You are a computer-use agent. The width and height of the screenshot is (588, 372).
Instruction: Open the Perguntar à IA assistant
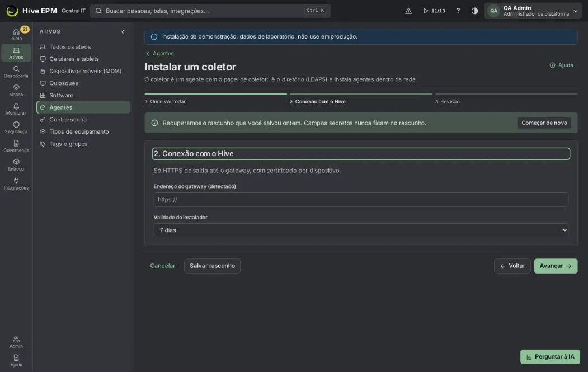pyautogui.click(x=550, y=357)
